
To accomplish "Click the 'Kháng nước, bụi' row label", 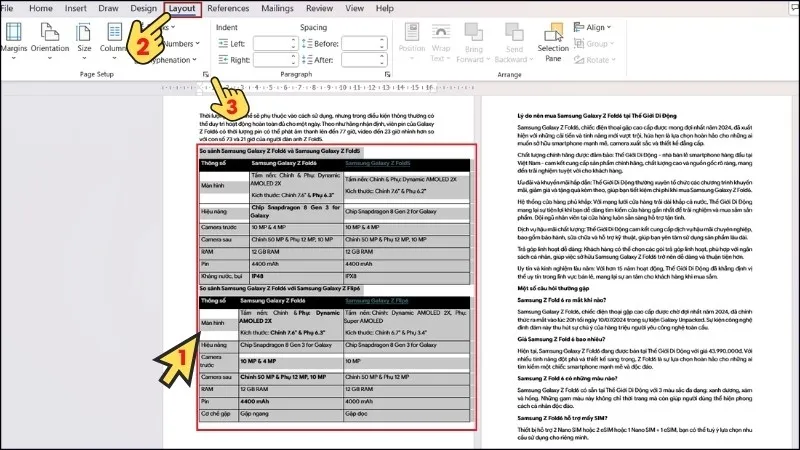I will click(x=221, y=276).
